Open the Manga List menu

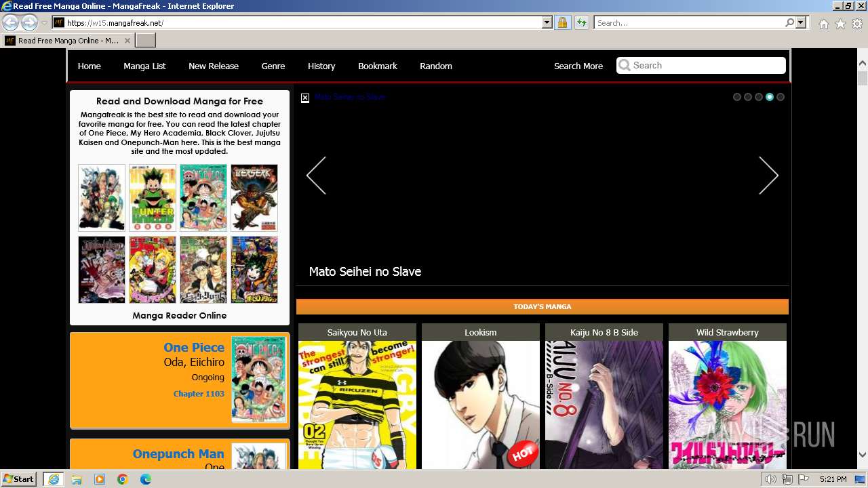pos(144,66)
